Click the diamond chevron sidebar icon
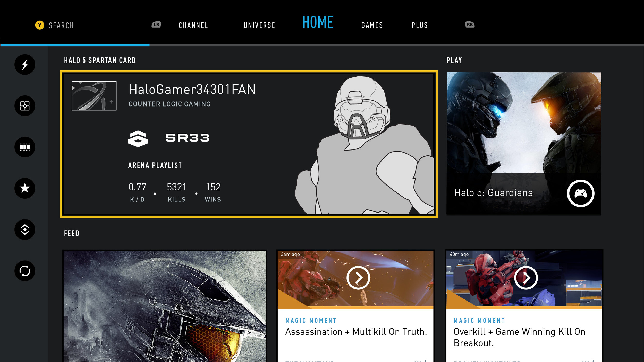Image resolution: width=644 pixels, height=362 pixels. 25,229
